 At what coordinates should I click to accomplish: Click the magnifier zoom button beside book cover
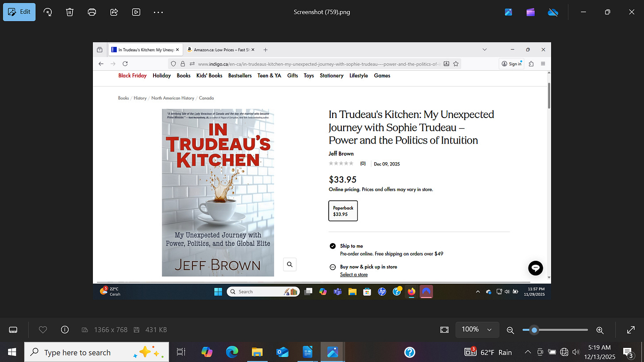290,264
